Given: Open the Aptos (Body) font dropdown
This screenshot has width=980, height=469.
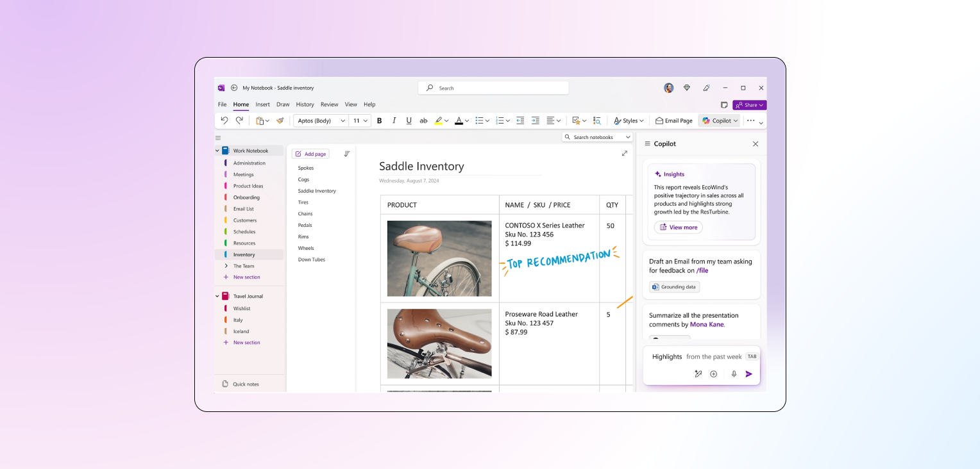Looking at the screenshot, I should 321,120.
